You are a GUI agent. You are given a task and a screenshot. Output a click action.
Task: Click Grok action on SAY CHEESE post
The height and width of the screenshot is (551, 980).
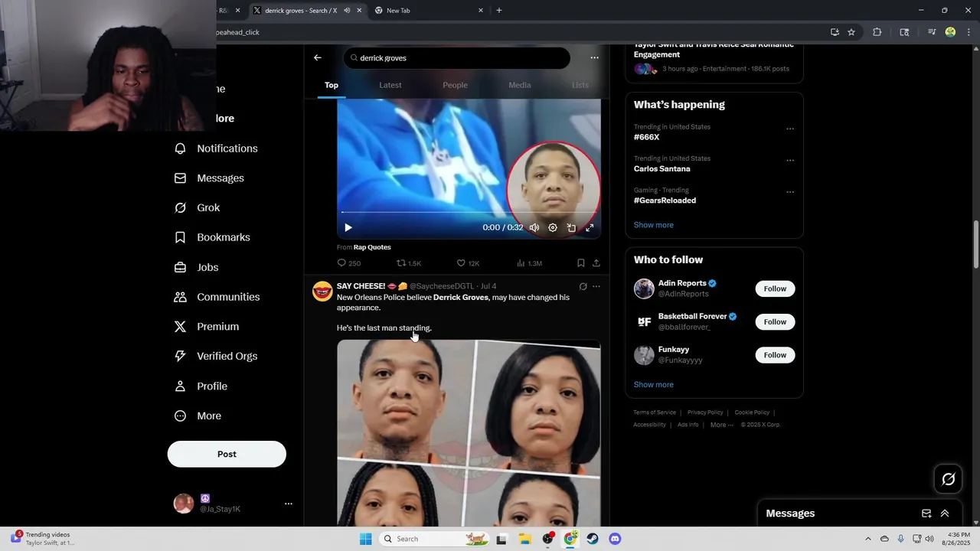point(583,286)
